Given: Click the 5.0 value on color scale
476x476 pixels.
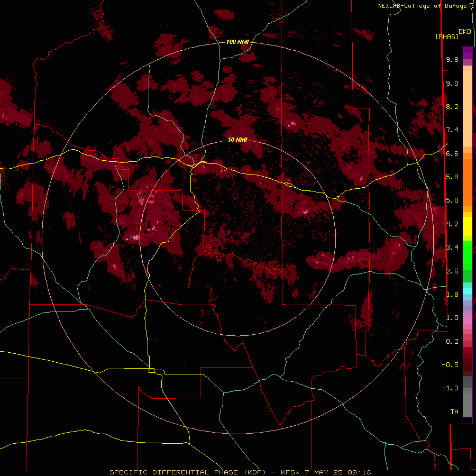Looking at the screenshot, I should (452, 200).
